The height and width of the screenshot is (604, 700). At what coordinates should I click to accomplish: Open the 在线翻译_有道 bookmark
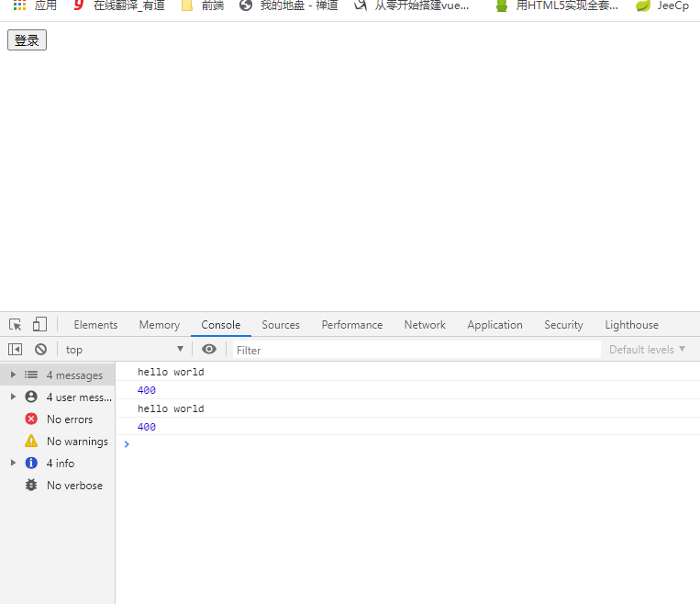(x=119, y=6)
